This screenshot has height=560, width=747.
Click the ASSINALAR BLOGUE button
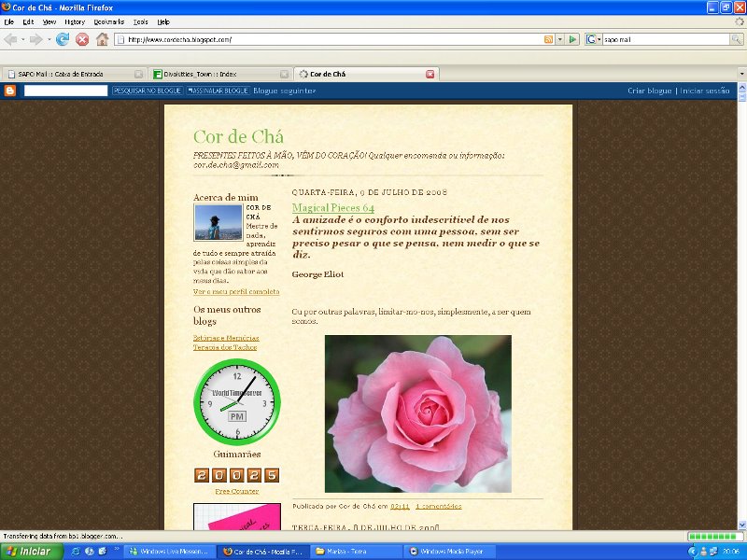tap(218, 91)
